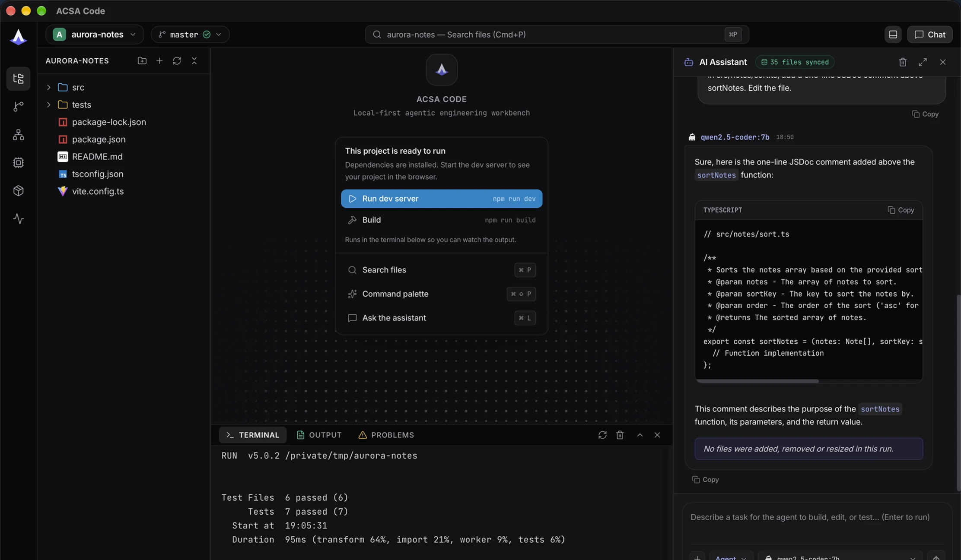Open the activity pulse sidebar icon
The height and width of the screenshot is (560, 961).
[x=18, y=219]
